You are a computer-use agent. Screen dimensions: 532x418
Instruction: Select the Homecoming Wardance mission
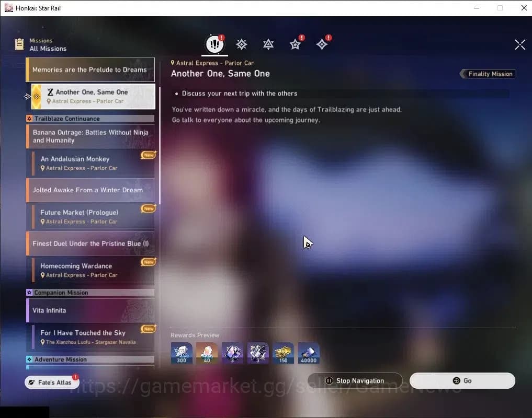93,270
